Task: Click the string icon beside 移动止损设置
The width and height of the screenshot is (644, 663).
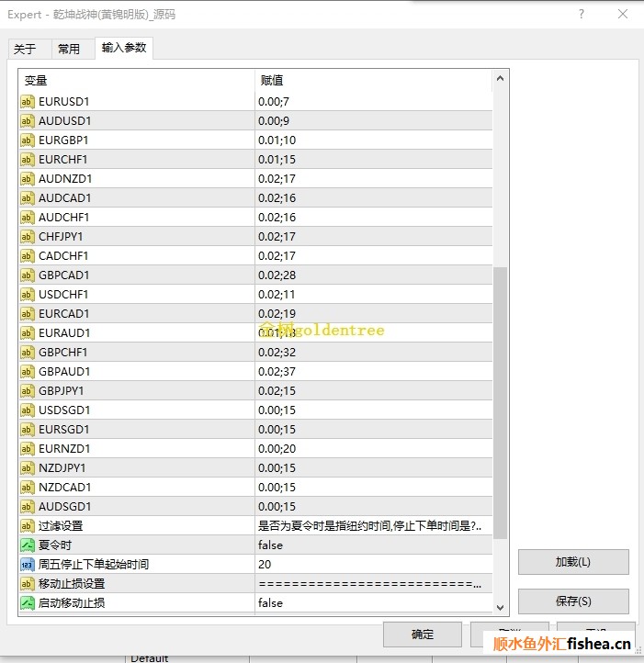Action: click(28, 584)
